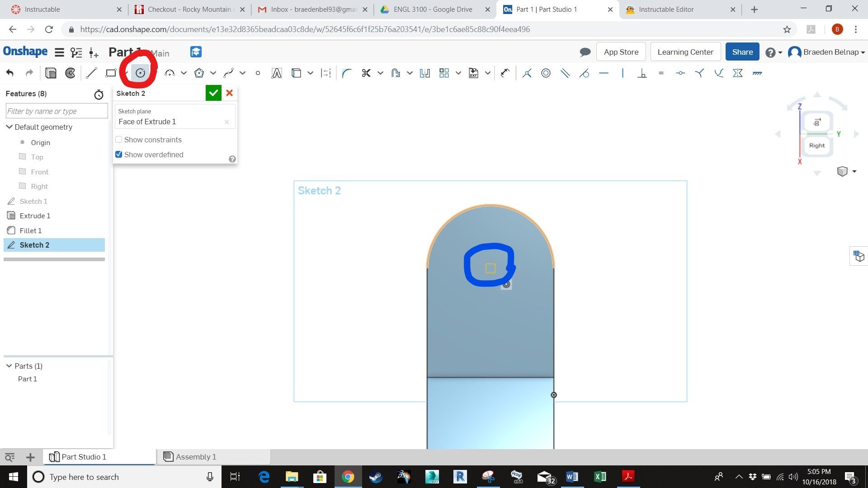Open the Trim entities tool

click(x=366, y=73)
